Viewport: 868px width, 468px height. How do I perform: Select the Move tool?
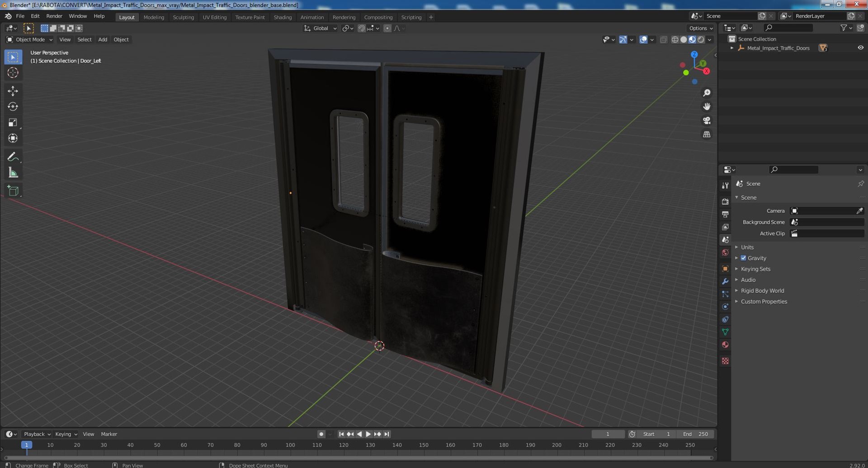click(x=13, y=91)
